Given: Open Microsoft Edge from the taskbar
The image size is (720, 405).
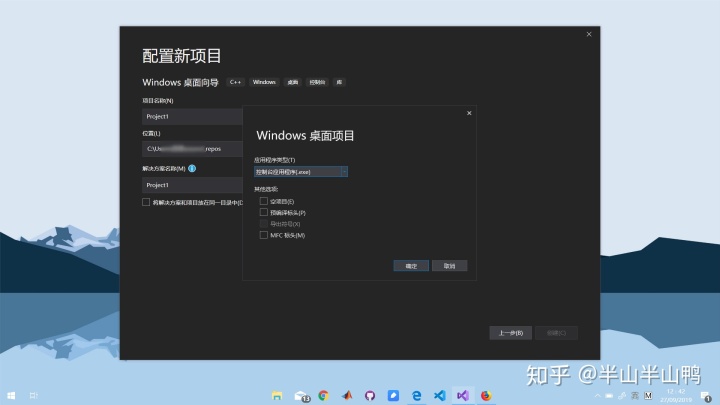Looking at the screenshot, I should [x=416, y=395].
